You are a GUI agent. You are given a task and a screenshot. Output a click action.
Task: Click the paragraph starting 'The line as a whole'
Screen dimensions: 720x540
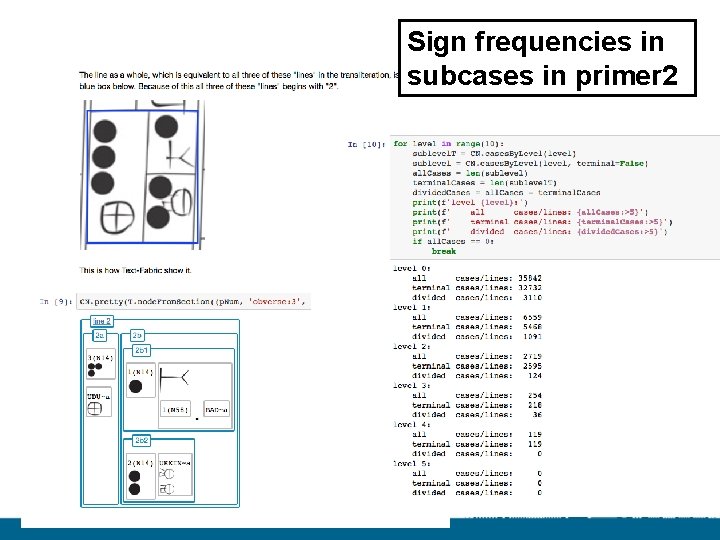pyautogui.click(x=239, y=80)
